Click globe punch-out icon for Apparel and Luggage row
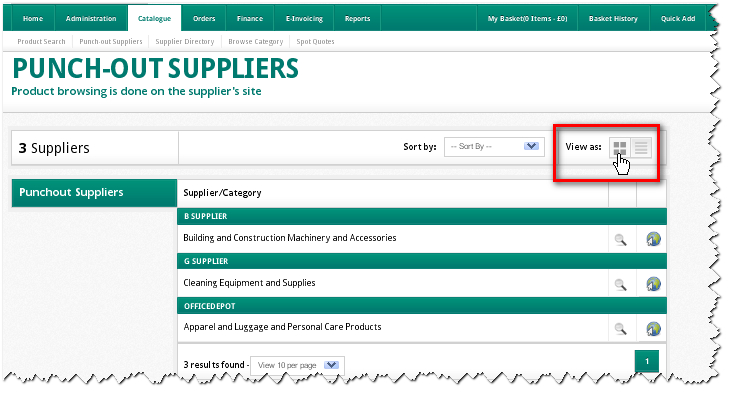Image resolution: width=730 pixels, height=393 pixels. tap(653, 329)
